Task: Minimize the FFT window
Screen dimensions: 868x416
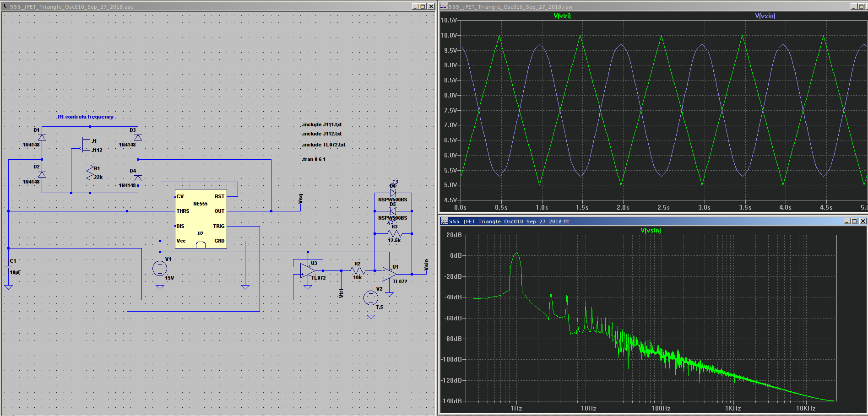Action: 847,221
